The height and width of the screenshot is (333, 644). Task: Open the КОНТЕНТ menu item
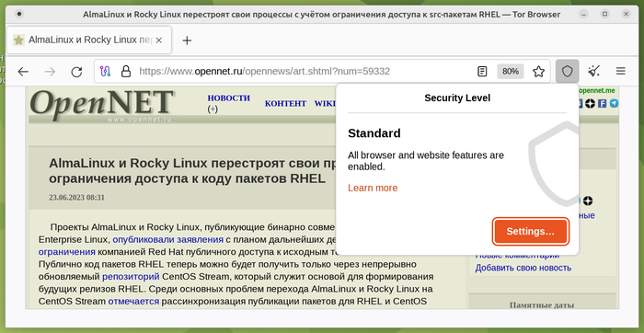(285, 103)
